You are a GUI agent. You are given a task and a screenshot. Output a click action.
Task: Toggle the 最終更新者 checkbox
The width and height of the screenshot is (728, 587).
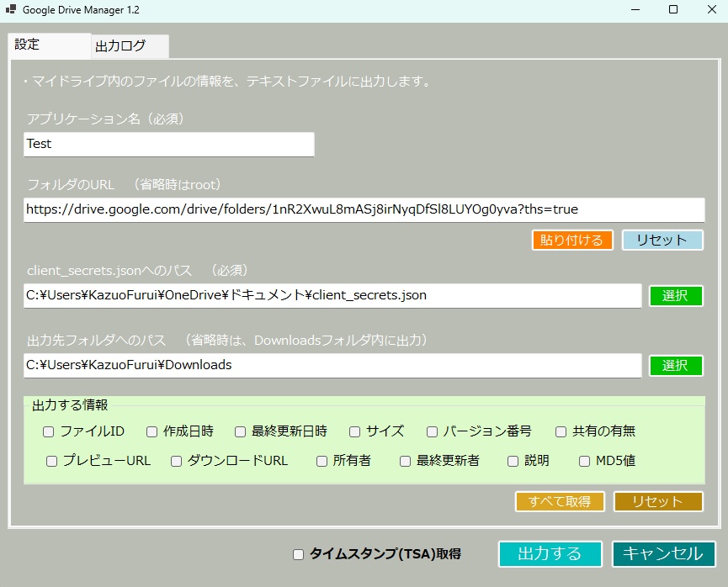(x=406, y=461)
